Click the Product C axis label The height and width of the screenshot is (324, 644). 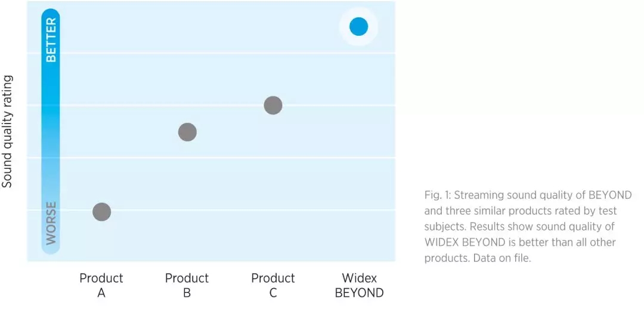[x=273, y=285]
